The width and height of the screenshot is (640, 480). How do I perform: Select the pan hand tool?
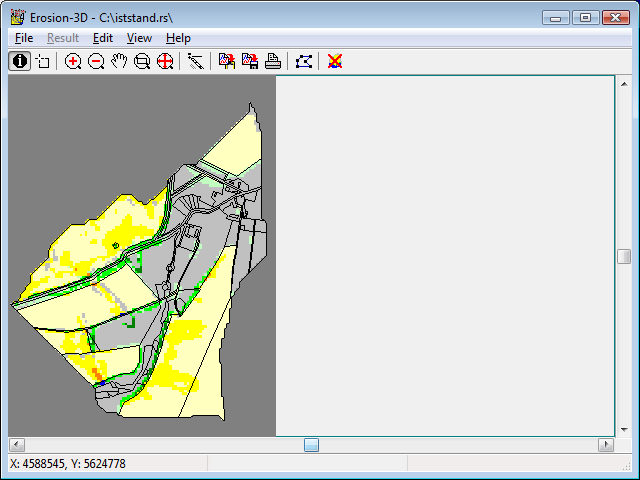[x=119, y=61]
